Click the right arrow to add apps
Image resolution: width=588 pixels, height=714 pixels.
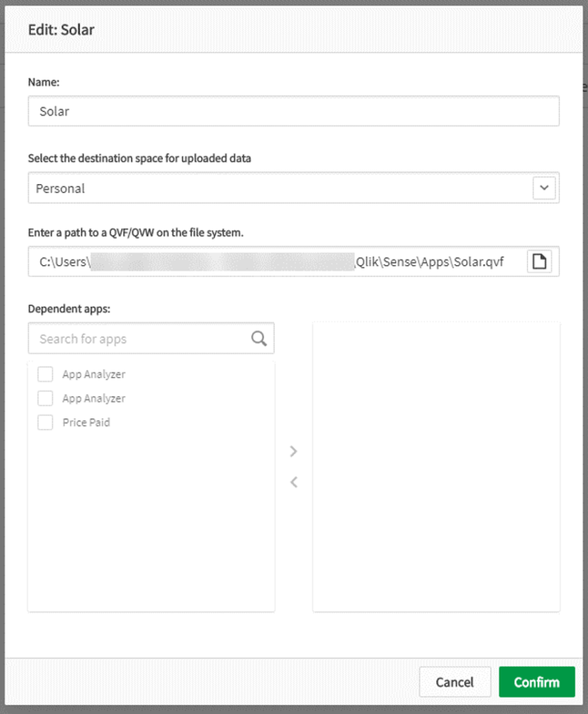(x=293, y=451)
